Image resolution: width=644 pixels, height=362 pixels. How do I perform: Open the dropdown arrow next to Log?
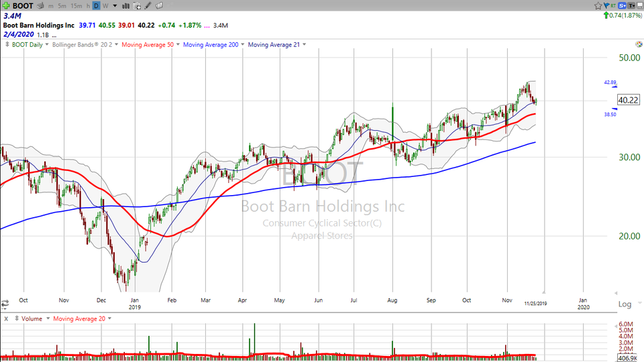point(639,304)
